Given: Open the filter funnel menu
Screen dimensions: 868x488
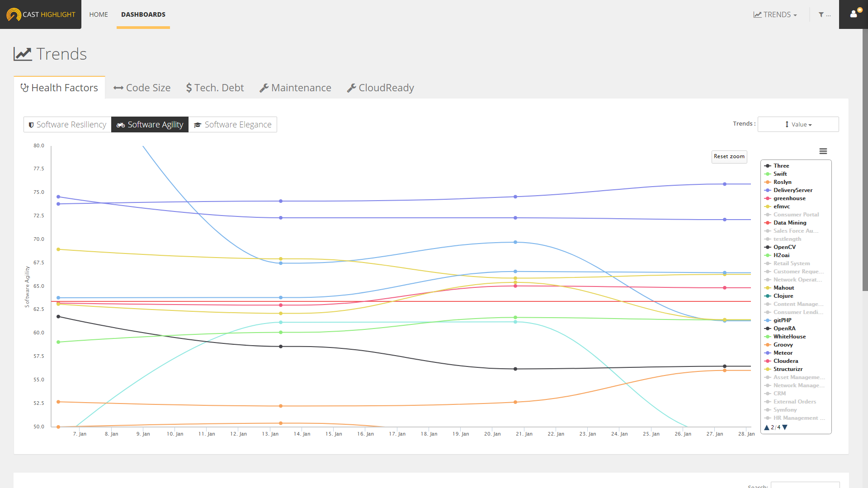Looking at the screenshot, I should pyautogui.click(x=824, y=14).
